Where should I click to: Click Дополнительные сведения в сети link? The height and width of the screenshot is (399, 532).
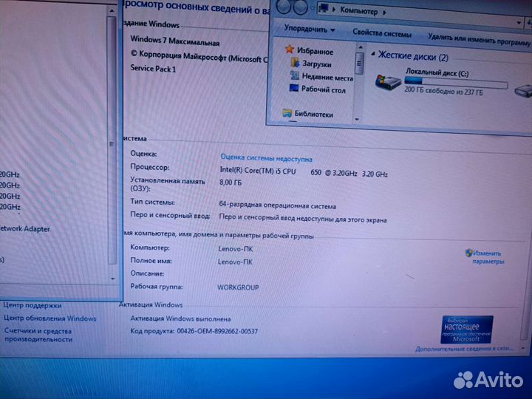point(464,349)
